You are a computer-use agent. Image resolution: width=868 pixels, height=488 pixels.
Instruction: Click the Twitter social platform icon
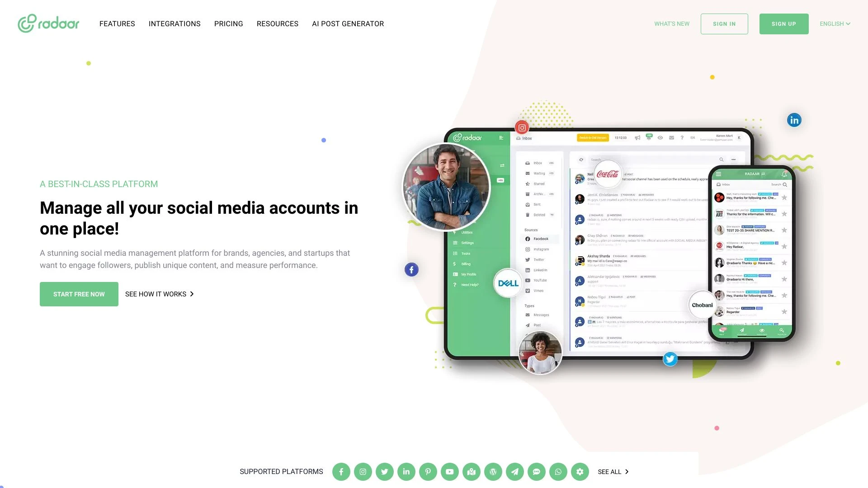pos(384,471)
